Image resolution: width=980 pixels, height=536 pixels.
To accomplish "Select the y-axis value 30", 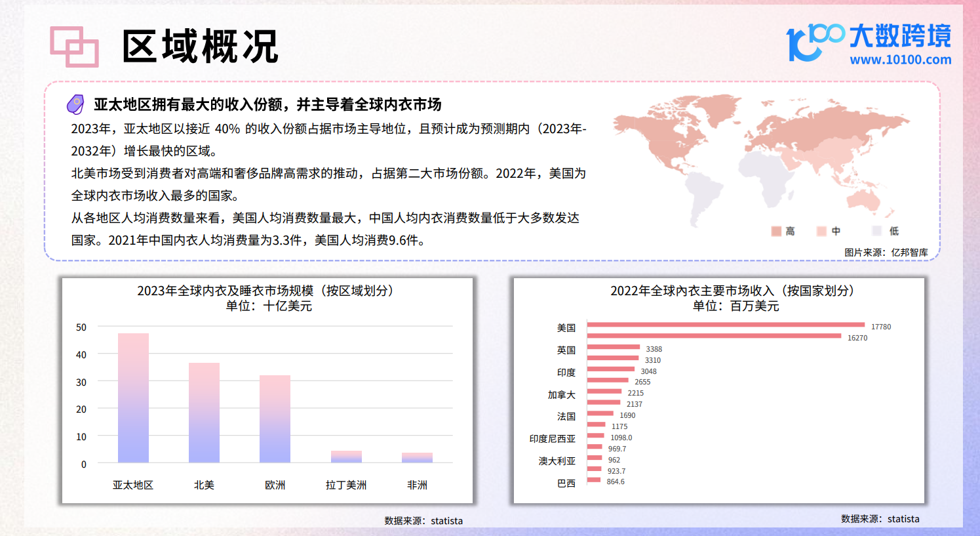I will 81,382.
